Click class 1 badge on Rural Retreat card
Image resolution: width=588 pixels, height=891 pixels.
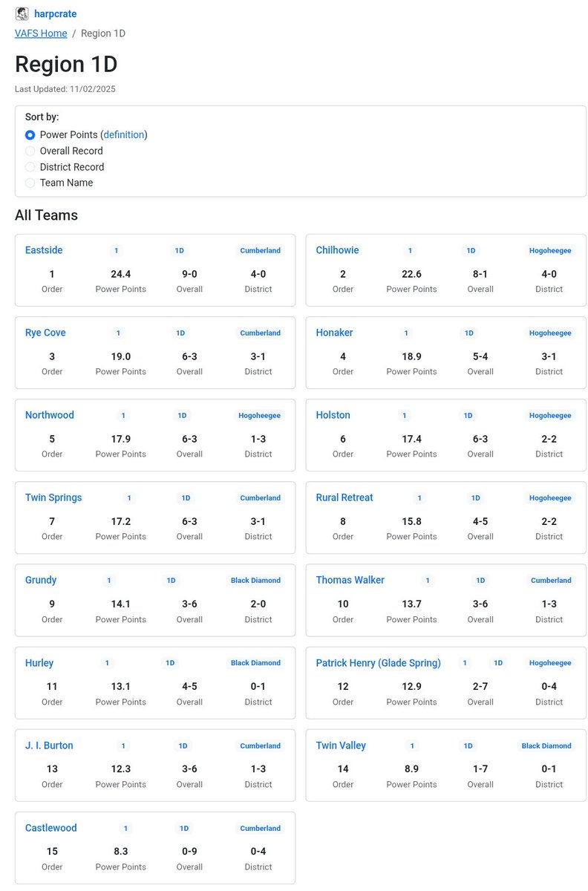coord(419,498)
